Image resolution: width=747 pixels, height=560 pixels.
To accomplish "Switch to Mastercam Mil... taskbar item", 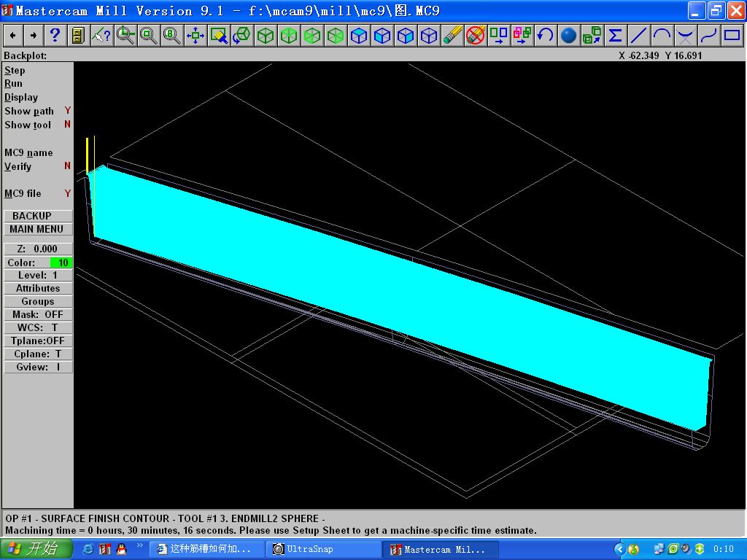I will tap(441, 549).
